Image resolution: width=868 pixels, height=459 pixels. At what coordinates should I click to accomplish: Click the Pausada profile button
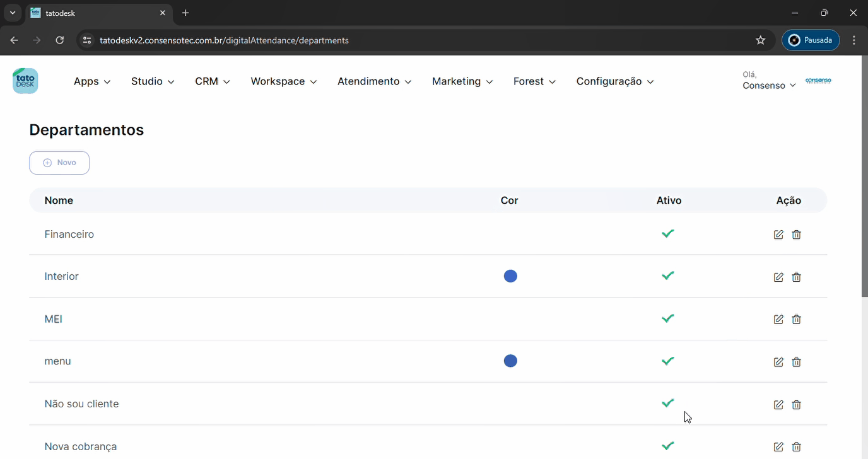coord(811,40)
